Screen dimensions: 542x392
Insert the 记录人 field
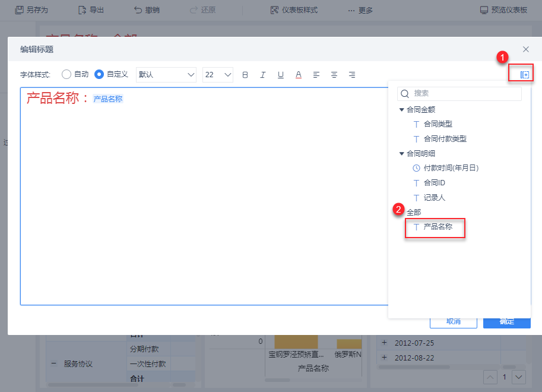[x=435, y=198]
